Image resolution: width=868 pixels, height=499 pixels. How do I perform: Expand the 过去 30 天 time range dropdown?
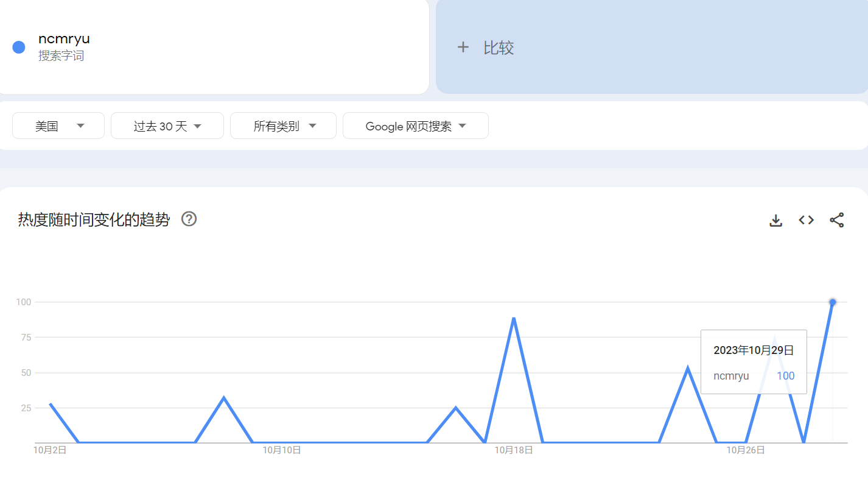[x=167, y=126]
